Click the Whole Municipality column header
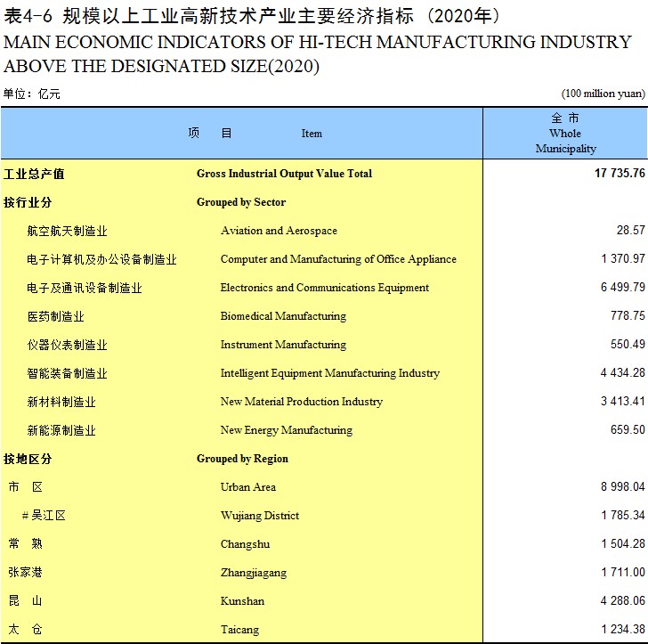648x644 pixels. [x=565, y=134]
